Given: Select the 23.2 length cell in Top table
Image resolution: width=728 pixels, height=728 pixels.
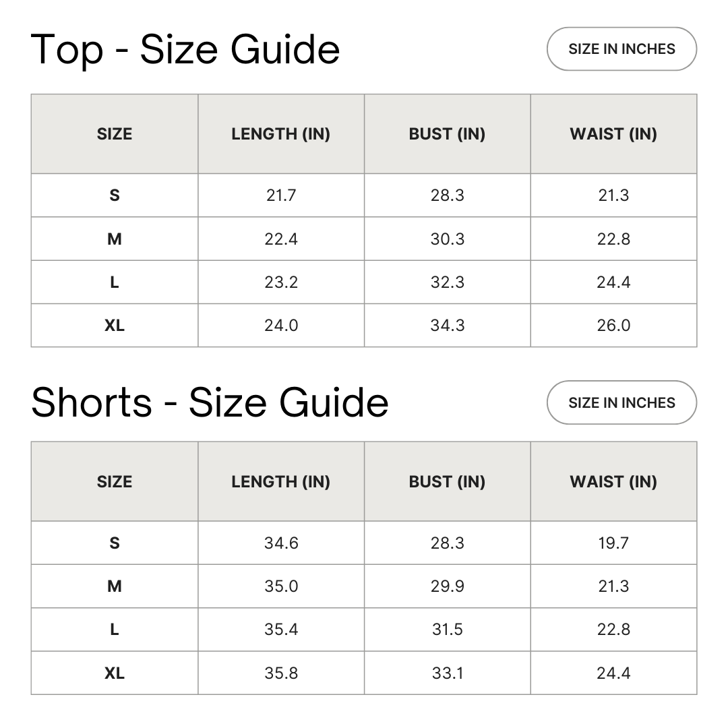Looking at the screenshot, I should (x=280, y=282).
